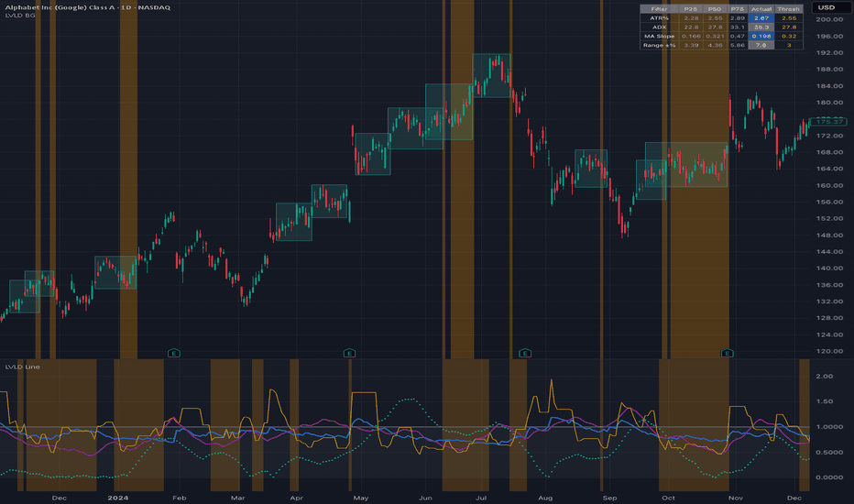
Task: Click the Dec label at left of time axis
Action: point(60,498)
